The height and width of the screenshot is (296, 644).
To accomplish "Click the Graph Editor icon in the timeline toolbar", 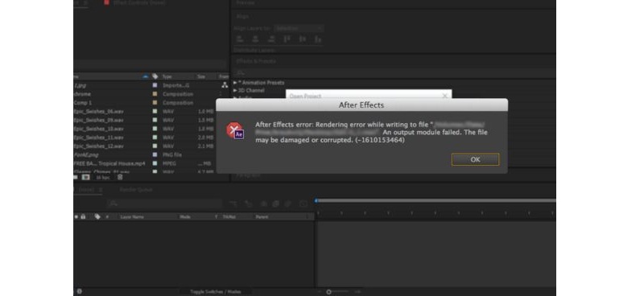I will (x=303, y=203).
